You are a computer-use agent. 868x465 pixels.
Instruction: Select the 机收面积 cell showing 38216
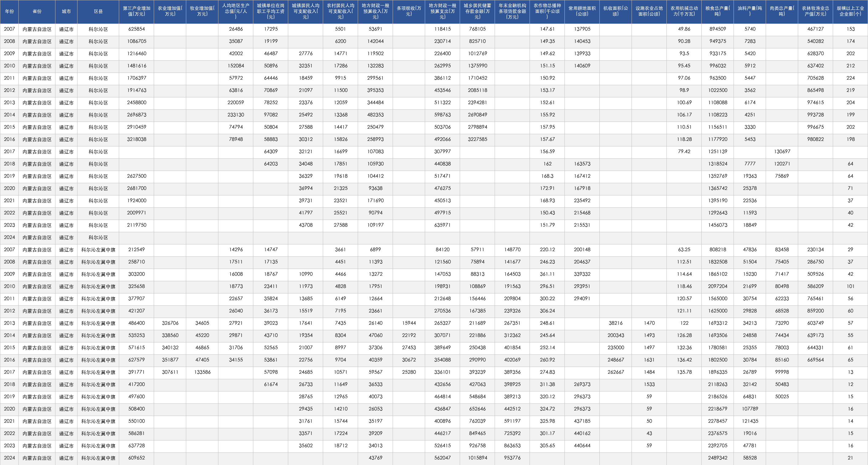[616, 323]
